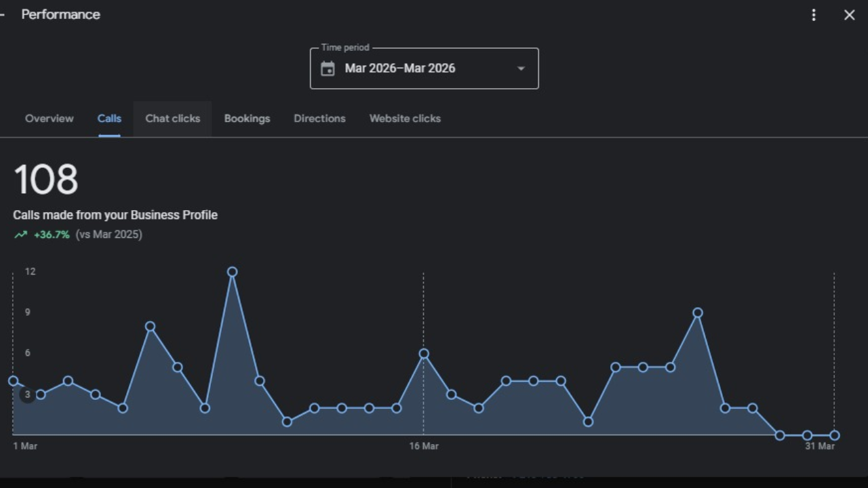The image size is (868, 488).
Task: Click the highest chart point at 12 calls
Action: [x=232, y=272]
